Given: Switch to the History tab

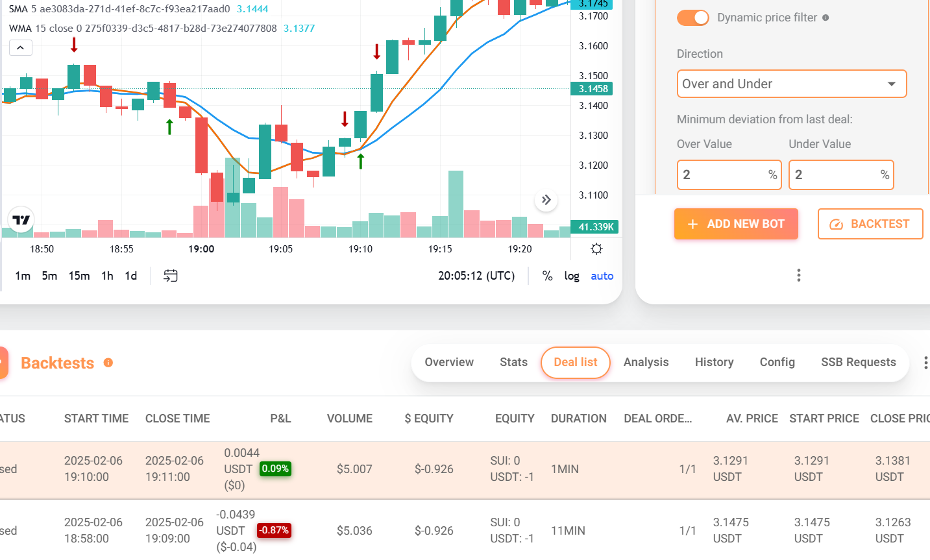Looking at the screenshot, I should tap(714, 362).
